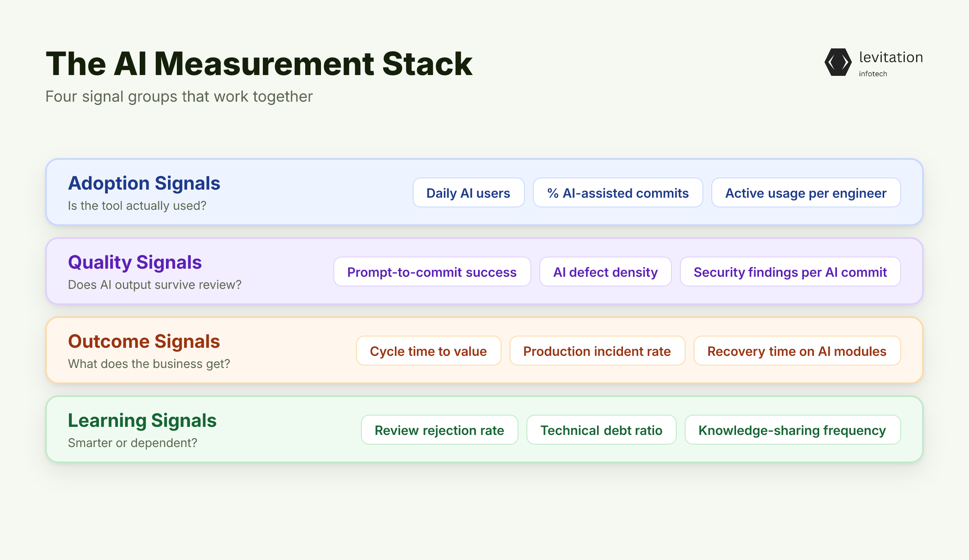
Task: Select the 'Adoption Signals' heading
Action: [144, 184]
